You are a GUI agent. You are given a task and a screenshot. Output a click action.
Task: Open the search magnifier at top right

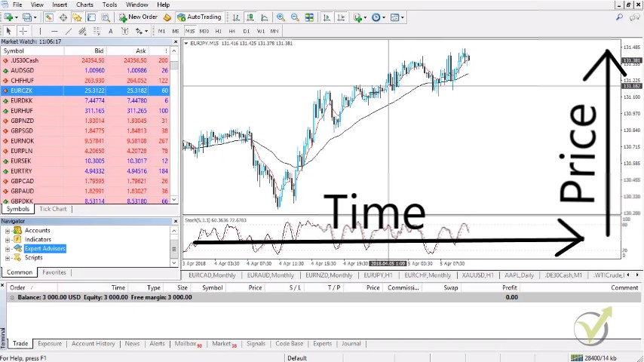click(x=619, y=17)
